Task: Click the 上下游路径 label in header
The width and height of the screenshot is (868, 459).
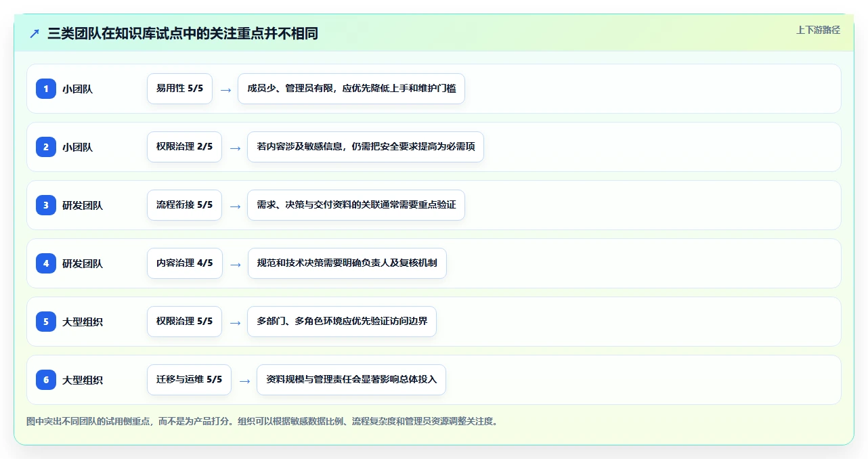Action: [818, 30]
